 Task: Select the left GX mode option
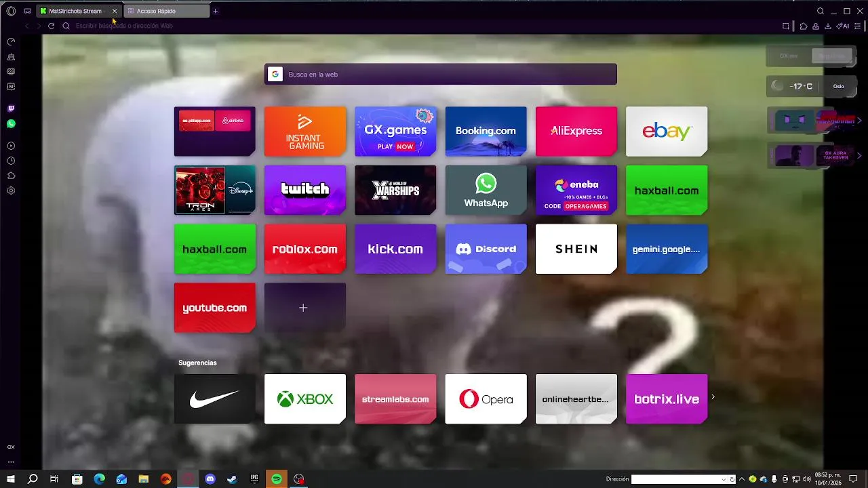789,56
